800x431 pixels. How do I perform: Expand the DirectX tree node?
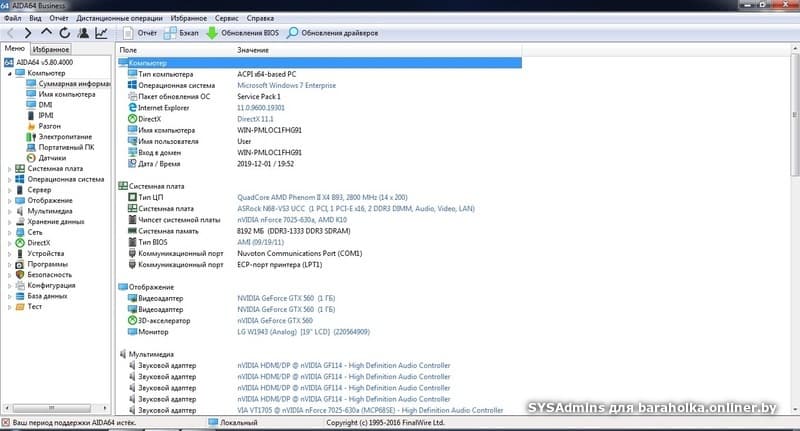9,243
